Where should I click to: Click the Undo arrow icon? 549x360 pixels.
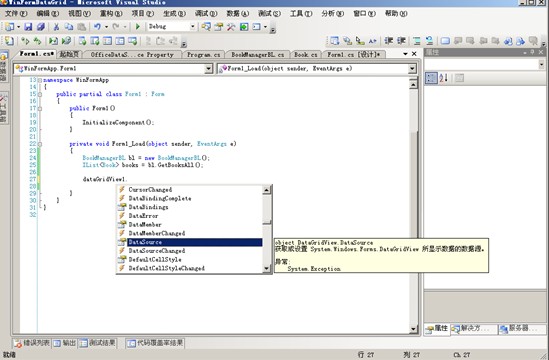tap(97, 27)
